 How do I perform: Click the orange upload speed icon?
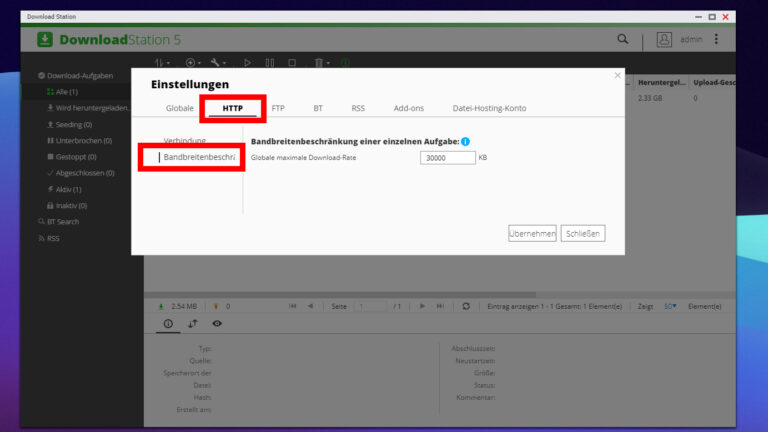[x=216, y=307]
